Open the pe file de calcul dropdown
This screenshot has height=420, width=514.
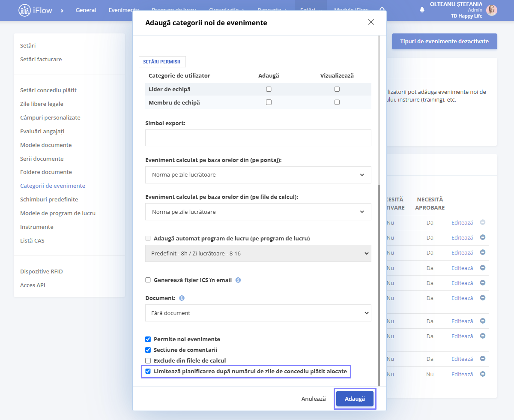[x=258, y=212]
